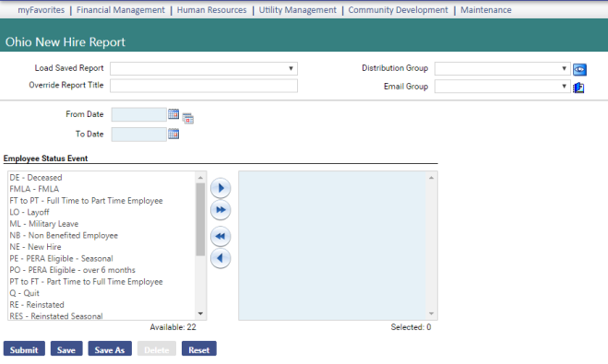The height and width of the screenshot is (364, 608).
Task: Open the Human Resources menu
Action: click(211, 10)
